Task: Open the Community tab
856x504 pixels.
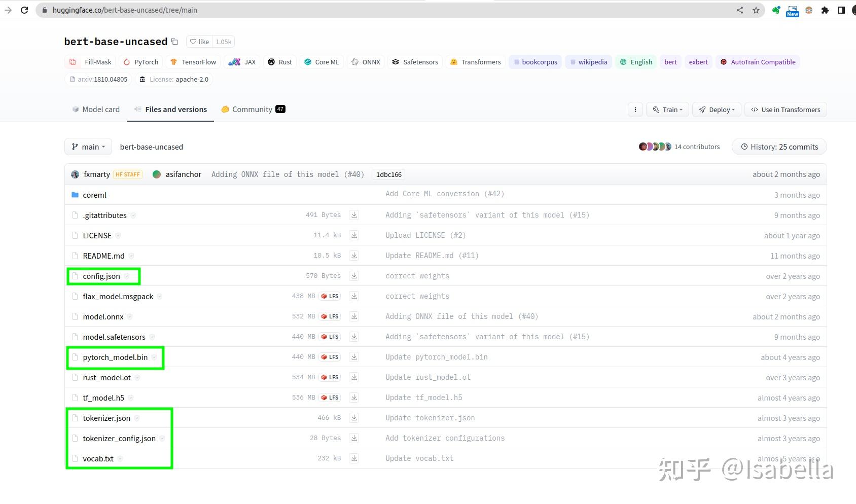Action: coord(253,109)
